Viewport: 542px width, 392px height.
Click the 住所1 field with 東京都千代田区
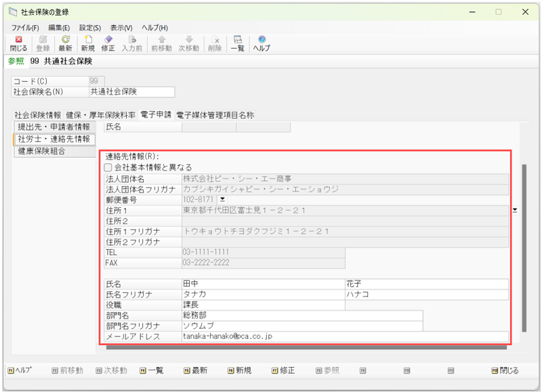click(345, 211)
